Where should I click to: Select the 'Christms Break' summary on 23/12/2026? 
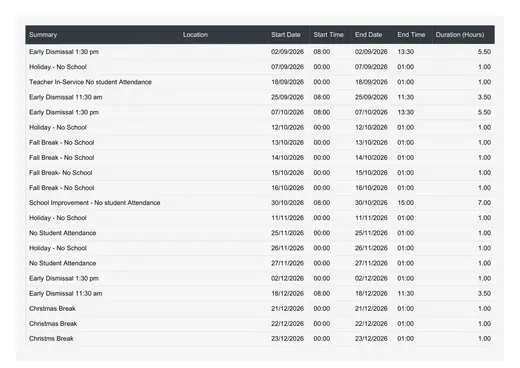(x=51, y=339)
